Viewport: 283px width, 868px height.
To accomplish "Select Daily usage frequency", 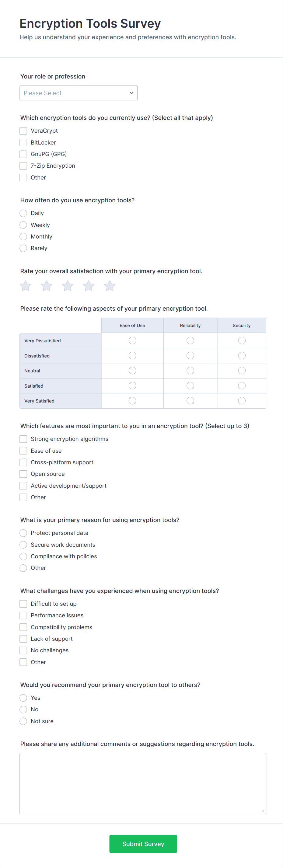I will point(23,213).
